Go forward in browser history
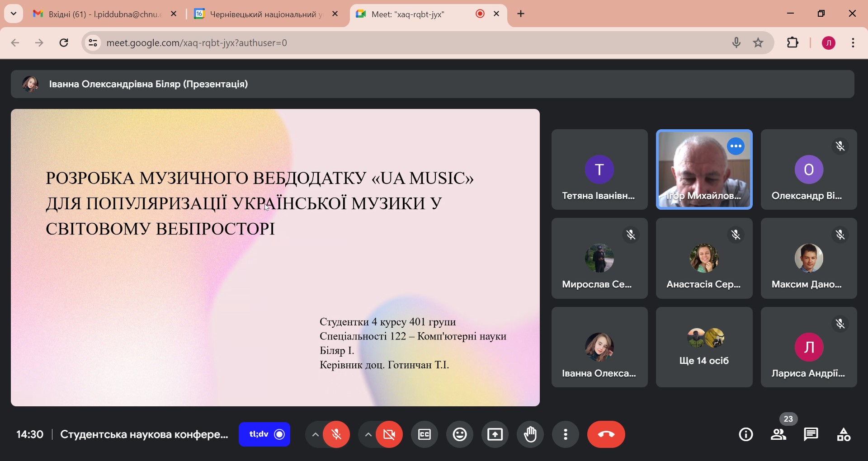This screenshot has height=461, width=868. pyautogui.click(x=40, y=43)
